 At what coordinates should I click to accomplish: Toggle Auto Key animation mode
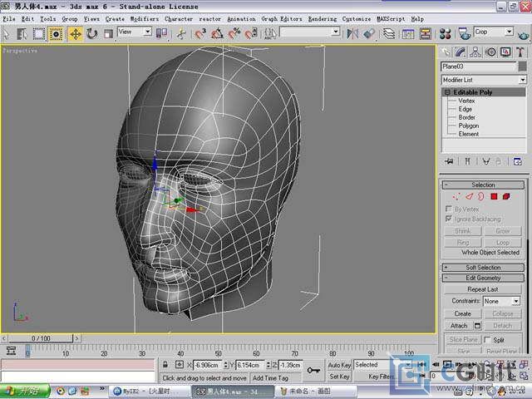click(339, 365)
